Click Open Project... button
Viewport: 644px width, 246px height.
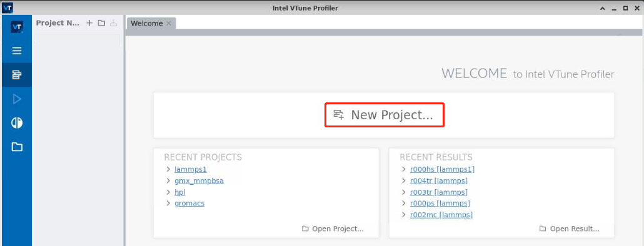point(333,229)
